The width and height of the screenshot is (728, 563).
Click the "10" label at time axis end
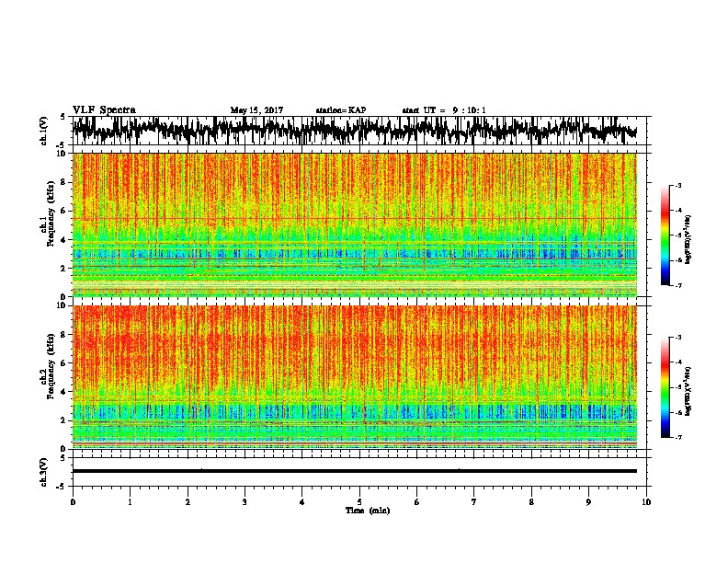[646, 502]
